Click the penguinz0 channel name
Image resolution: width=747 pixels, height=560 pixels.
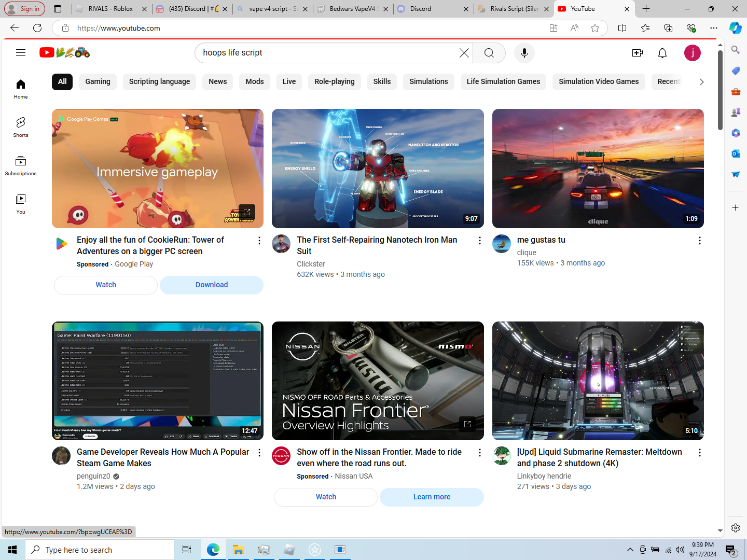coord(93,476)
